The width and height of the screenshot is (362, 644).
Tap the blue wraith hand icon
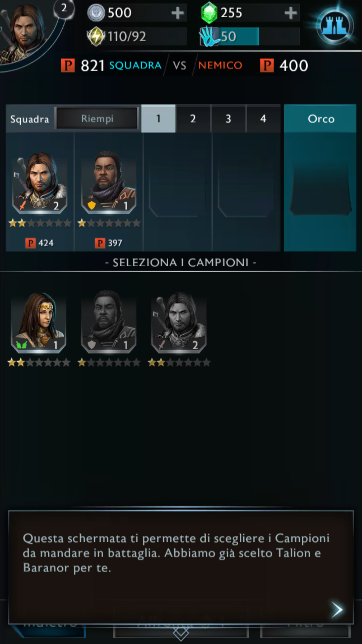tap(208, 37)
